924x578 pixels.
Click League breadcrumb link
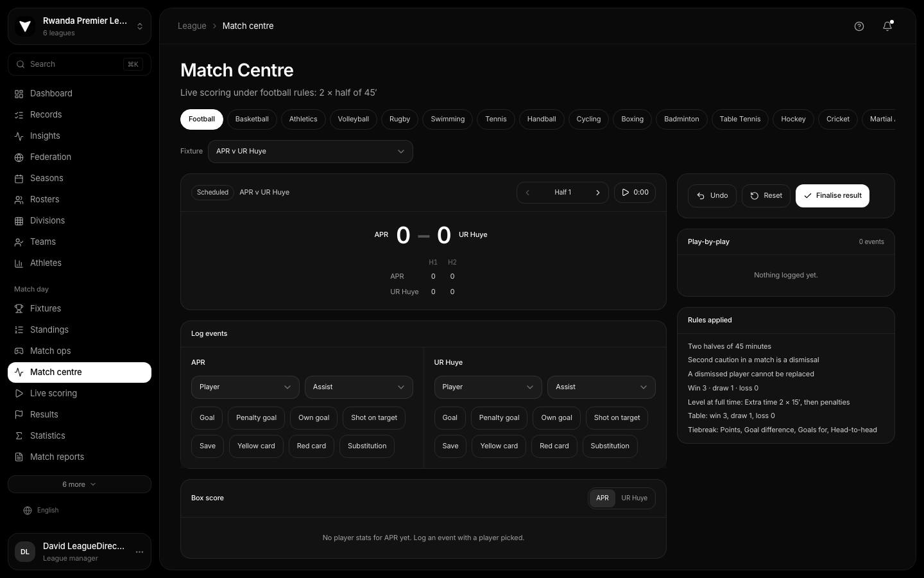point(192,26)
